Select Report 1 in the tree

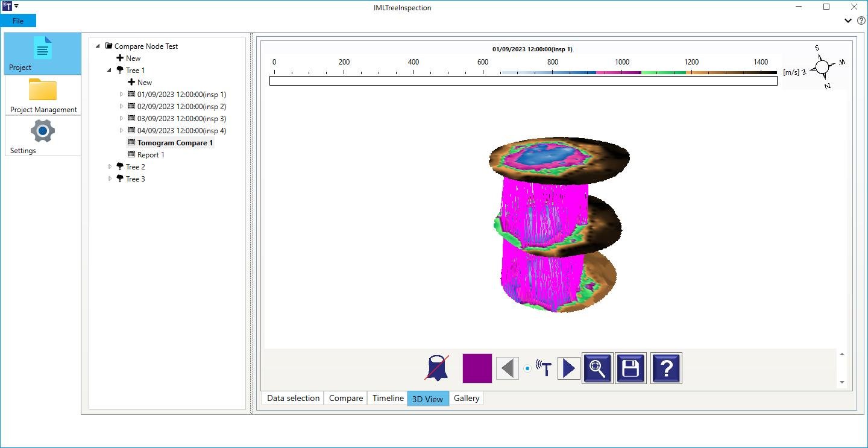pyautogui.click(x=151, y=154)
